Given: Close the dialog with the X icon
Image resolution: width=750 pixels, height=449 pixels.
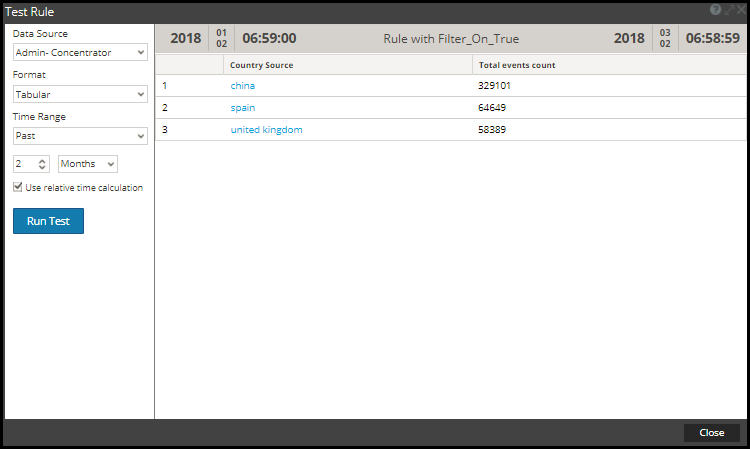Looking at the screenshot, I should click(x=741, y=10).
